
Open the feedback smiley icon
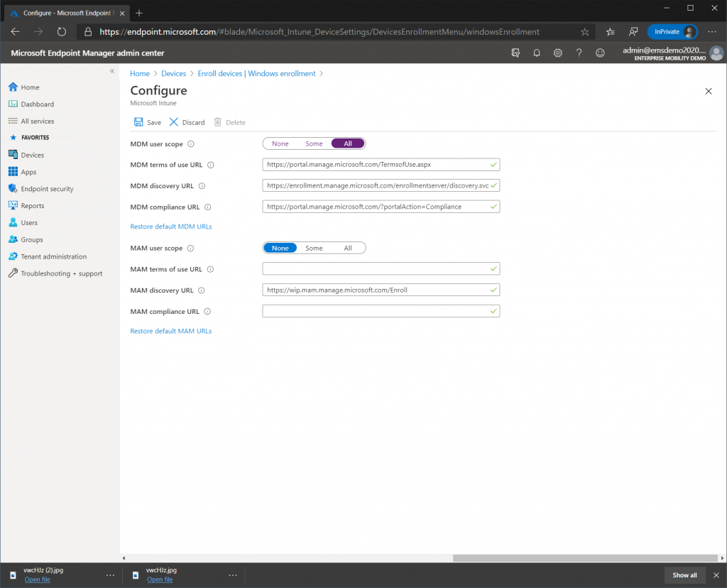pyautogui.click(x=600, y=53)
